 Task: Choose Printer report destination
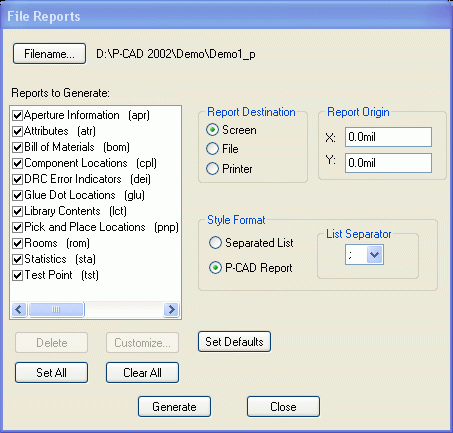point(212,168)
